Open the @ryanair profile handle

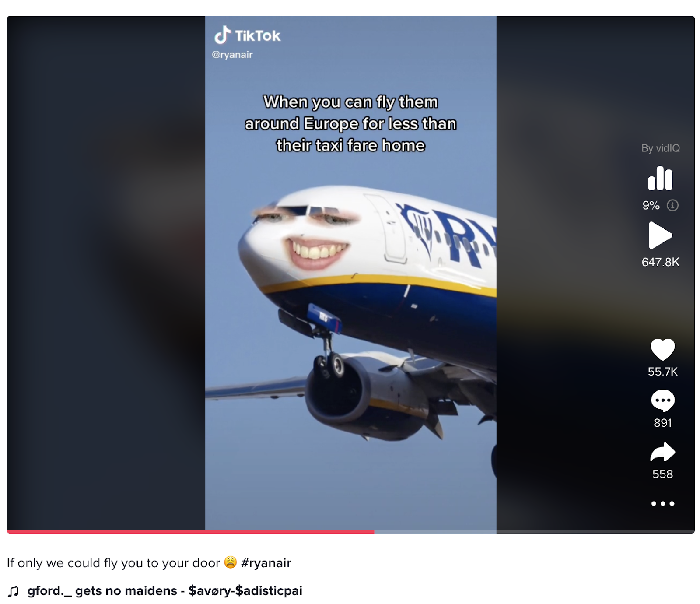click(232, 55)
